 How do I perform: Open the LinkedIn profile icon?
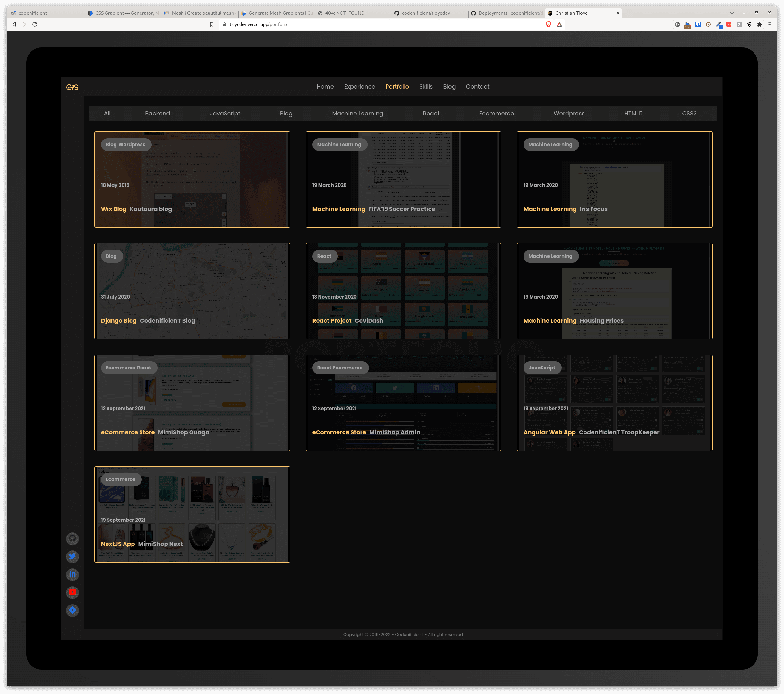coord(72,574)
